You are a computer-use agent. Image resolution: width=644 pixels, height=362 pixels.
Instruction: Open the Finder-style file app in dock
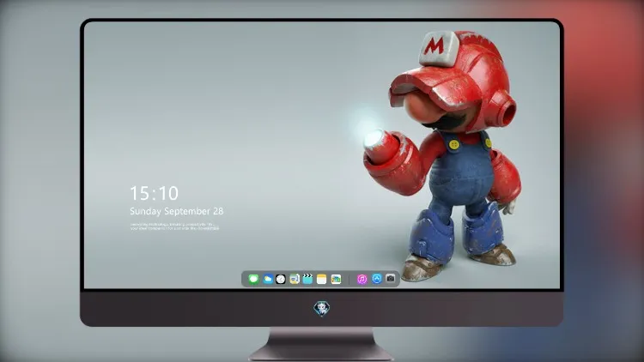point(295,279)
